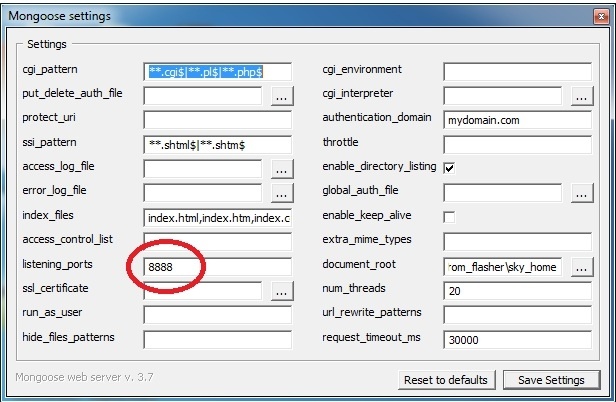Click the document_root label text

[x=359, y=264]
